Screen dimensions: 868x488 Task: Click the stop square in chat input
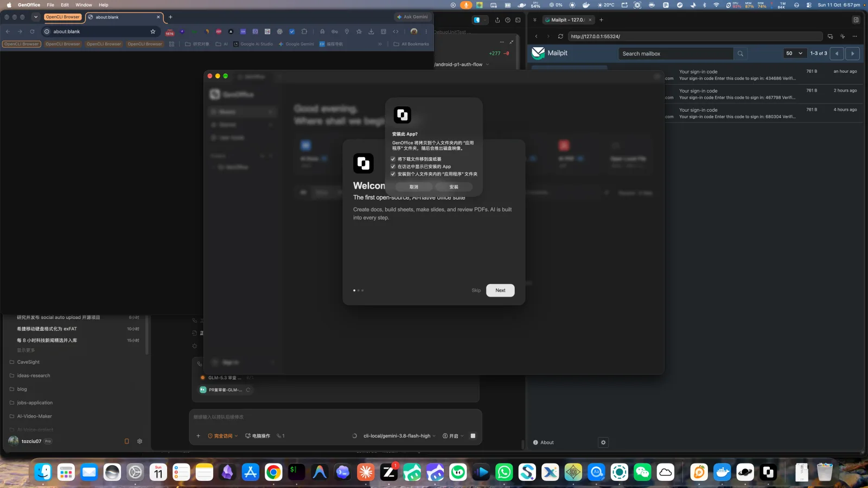point(473,436)
